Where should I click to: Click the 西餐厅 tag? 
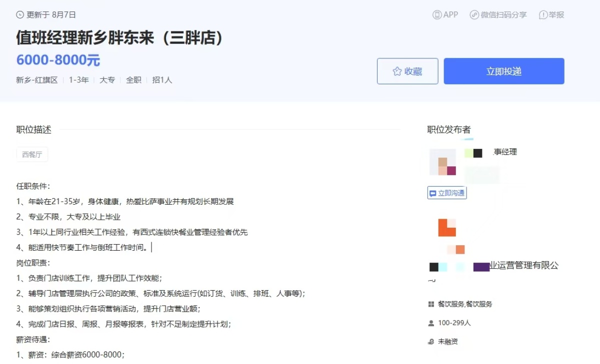click(x=32, y=155)
